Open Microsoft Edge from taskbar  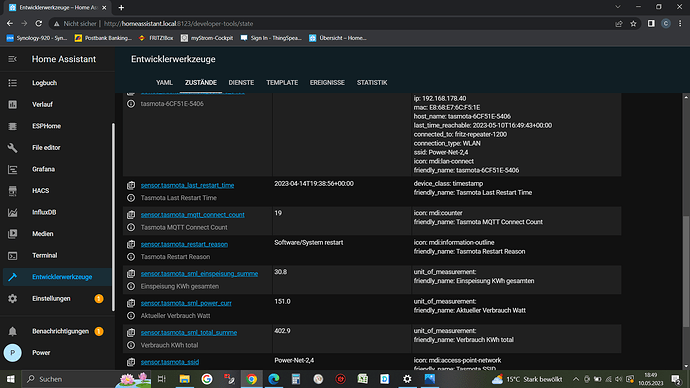tap(274, 379)
